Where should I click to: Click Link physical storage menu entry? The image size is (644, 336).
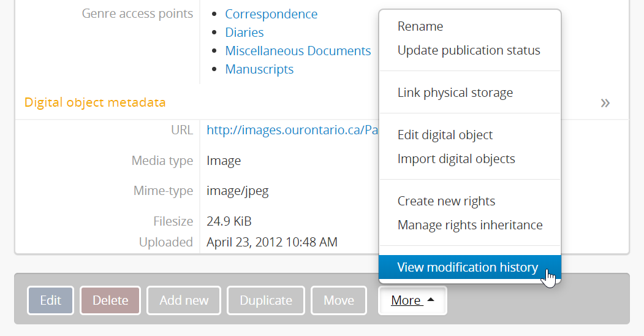(x=455, y=93)
